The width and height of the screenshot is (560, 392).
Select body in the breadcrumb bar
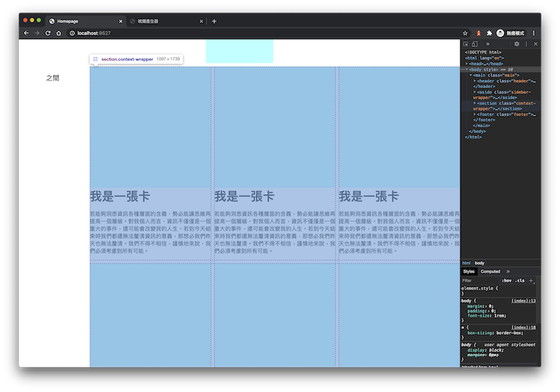(479, 263)
